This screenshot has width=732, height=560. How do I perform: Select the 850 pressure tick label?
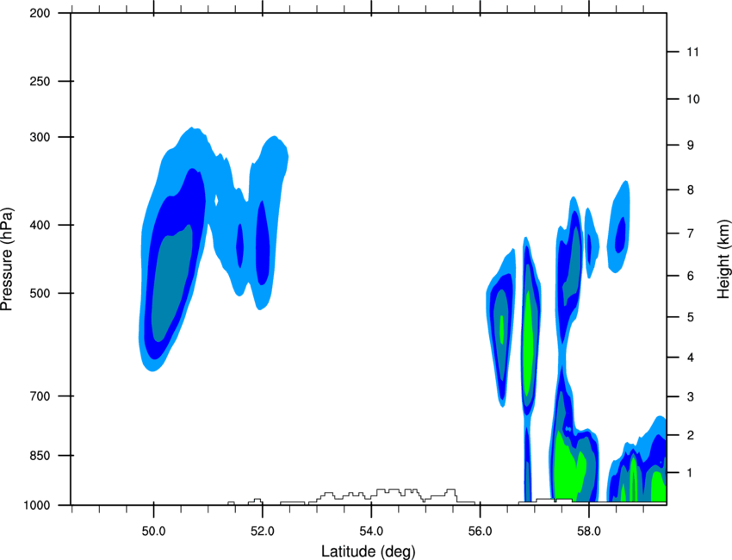point(40,456)
